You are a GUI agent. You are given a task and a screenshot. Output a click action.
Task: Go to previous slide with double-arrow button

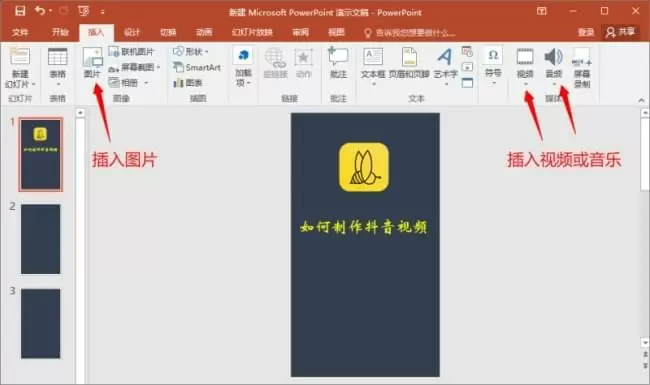coord(645,355)
